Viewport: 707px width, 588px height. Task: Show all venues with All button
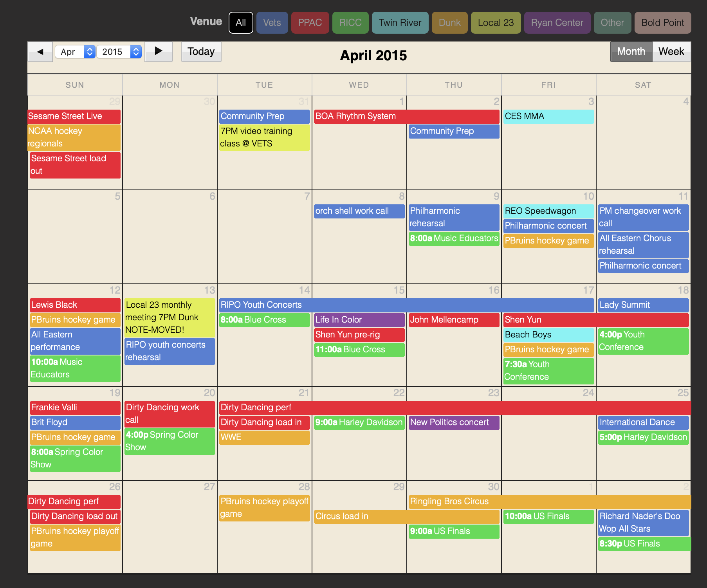(x=241, y=23)
